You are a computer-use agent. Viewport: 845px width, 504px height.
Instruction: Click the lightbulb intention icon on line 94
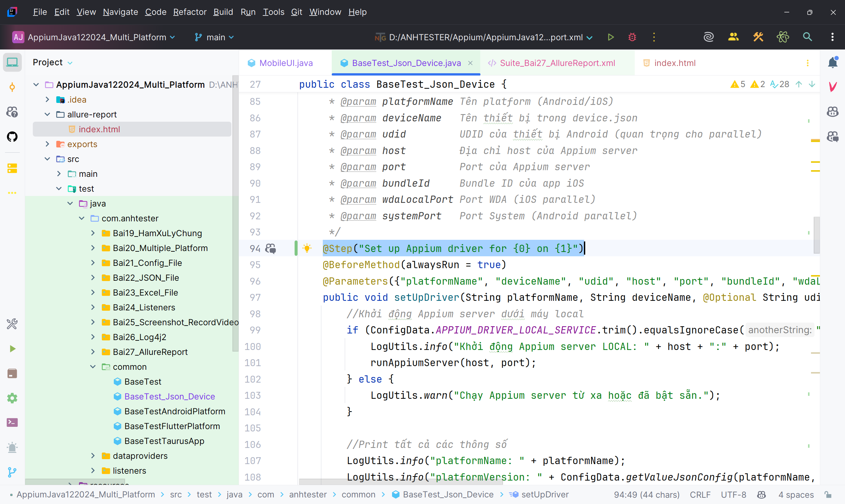(x=307, y=248)
